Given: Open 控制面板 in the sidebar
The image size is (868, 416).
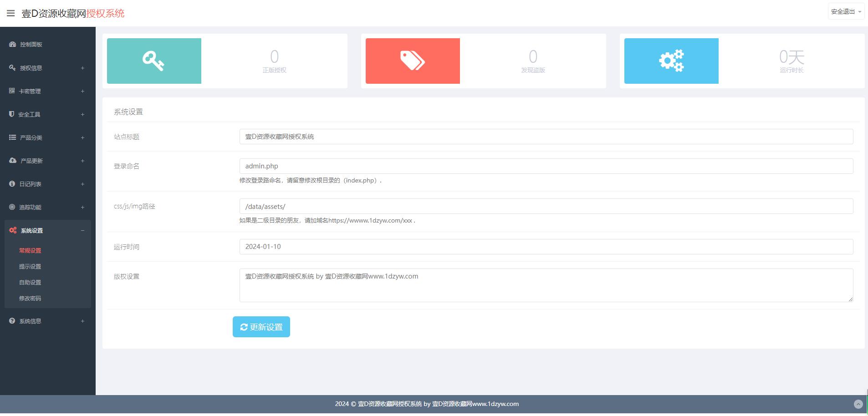Looking at the screenshot, I should [31, 44].
